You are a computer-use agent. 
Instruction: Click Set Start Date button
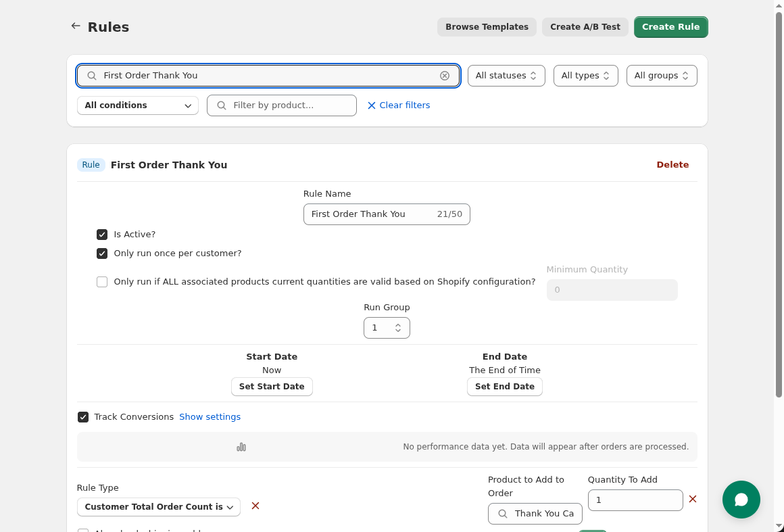[272, 387]
